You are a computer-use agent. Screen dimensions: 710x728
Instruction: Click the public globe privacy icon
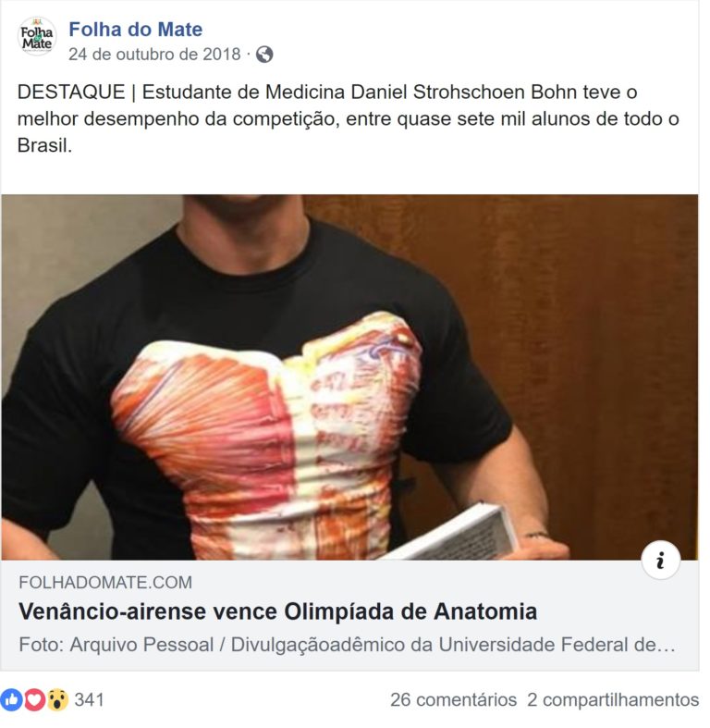[x=264, y=55]
